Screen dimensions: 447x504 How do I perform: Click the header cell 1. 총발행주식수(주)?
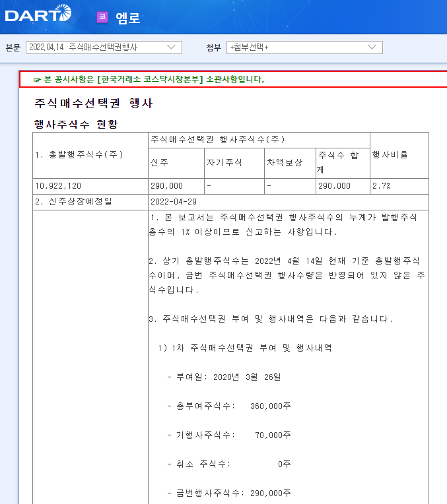click(x=90, y=155)
